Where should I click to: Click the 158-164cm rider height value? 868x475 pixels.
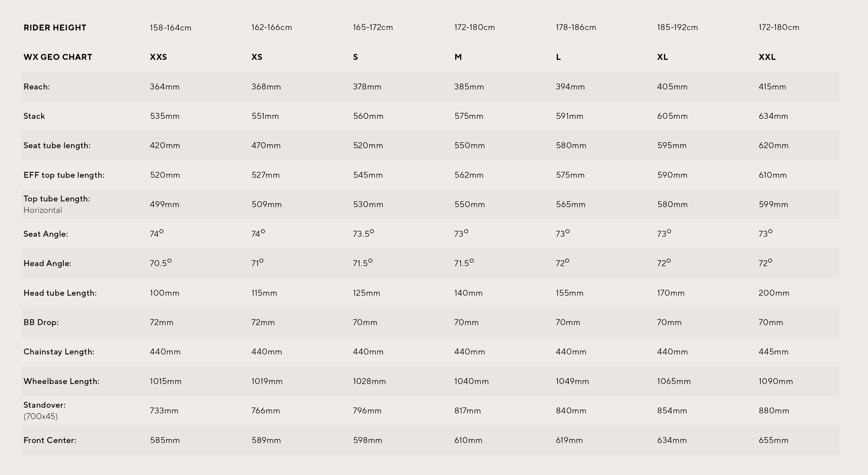(x=171, y=28)
